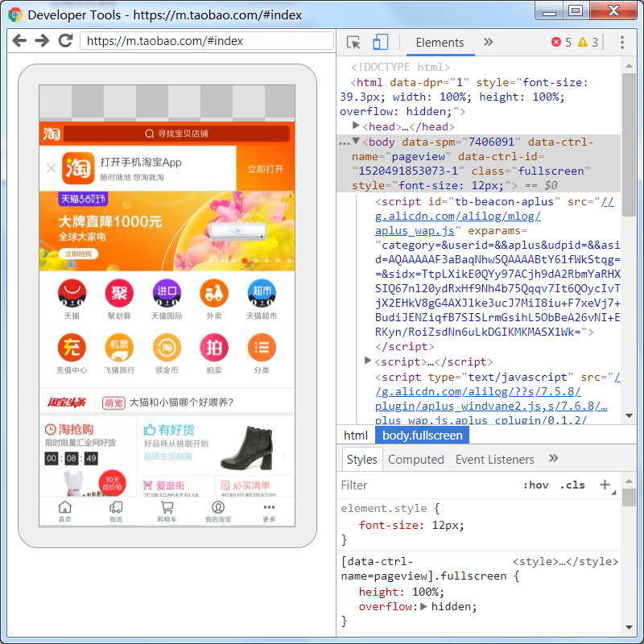The width and height of the screenshot is (644, 644).
Task: Select the Elements tab
Action: pyautogui.click(x=440, y=43)
